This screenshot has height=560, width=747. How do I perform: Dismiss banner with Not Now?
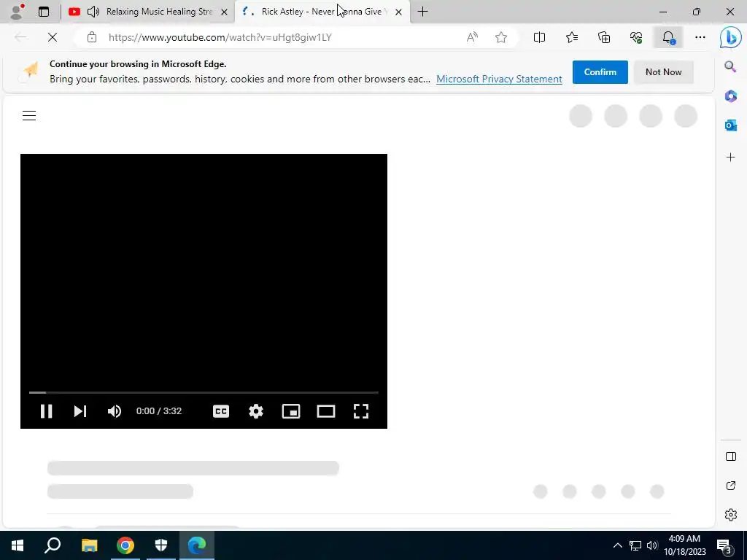click(x=663, y=72)
